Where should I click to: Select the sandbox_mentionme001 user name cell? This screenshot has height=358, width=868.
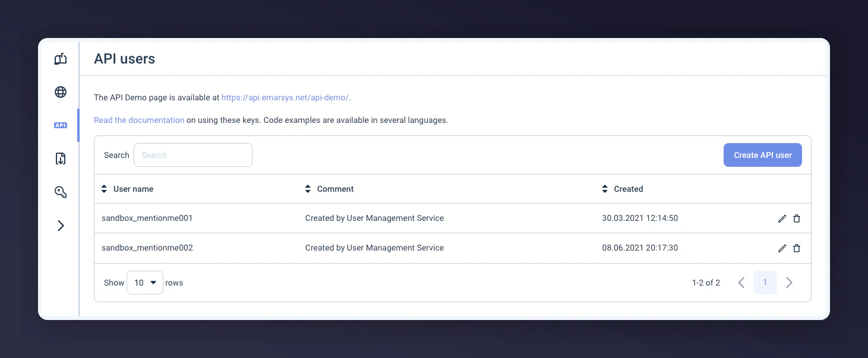(147, 218)
